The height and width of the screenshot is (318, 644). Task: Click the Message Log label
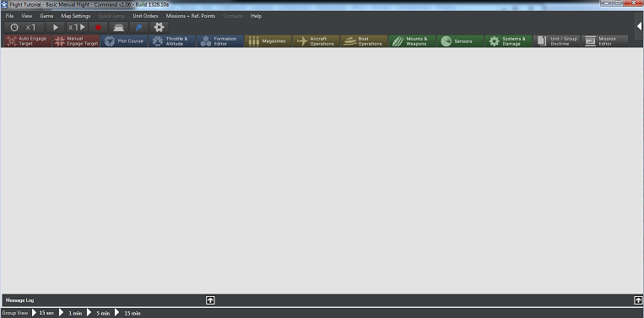(x=19, y=300)
